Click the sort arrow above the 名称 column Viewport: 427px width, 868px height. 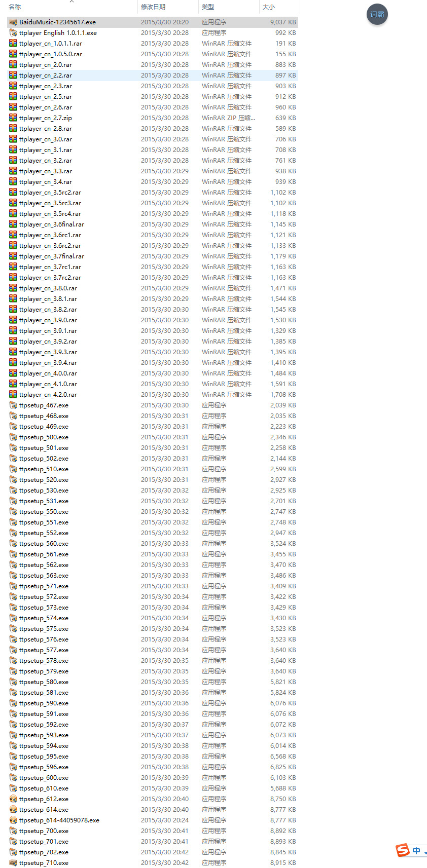tap(72, 2)
